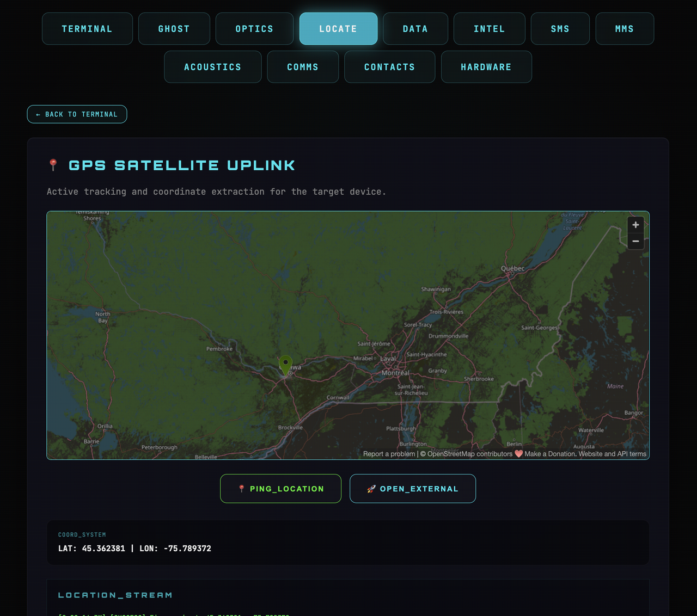
Task: Open the OpenStreetMap contributors link
Action: (x=470, y=454)
